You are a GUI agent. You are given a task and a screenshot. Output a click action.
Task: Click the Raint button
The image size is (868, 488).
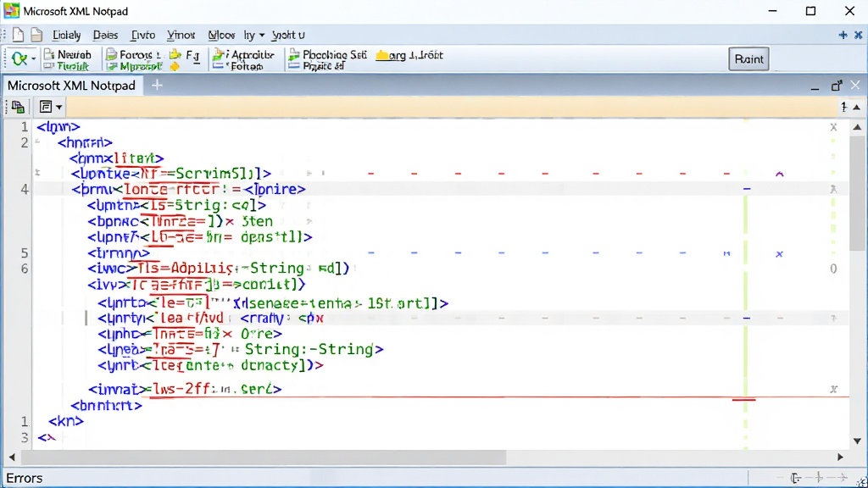(748, 59)
